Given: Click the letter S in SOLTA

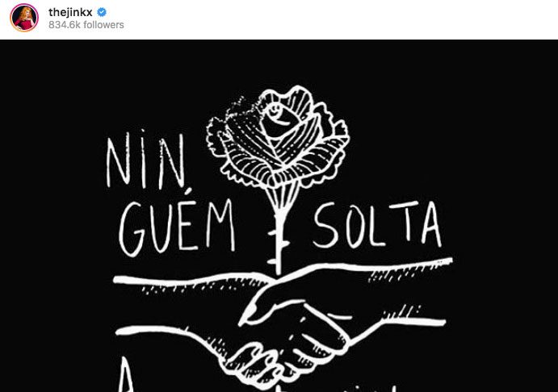Looking at the screenshot, I should tap(325, 225).
